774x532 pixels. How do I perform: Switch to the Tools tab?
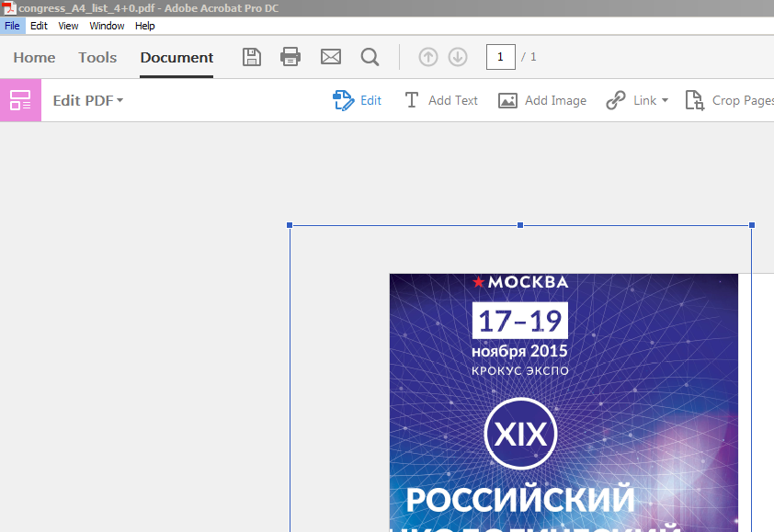coord(97,58)
